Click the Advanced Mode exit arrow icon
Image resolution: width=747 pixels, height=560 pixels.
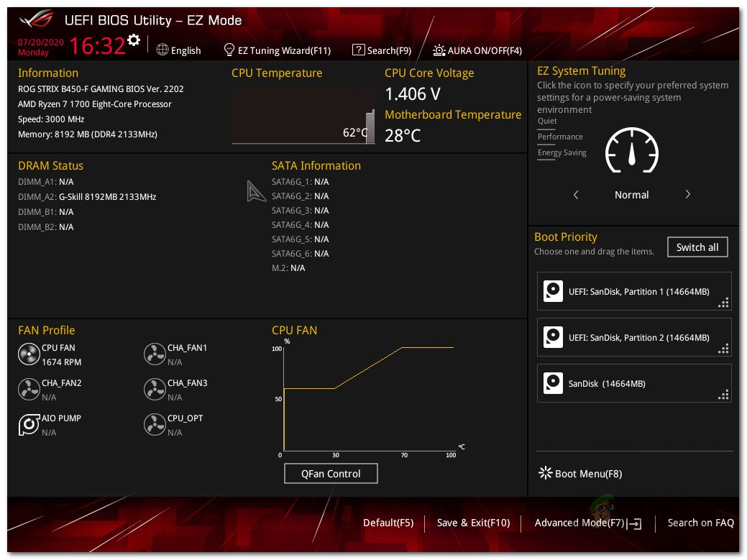coord(635,524)
